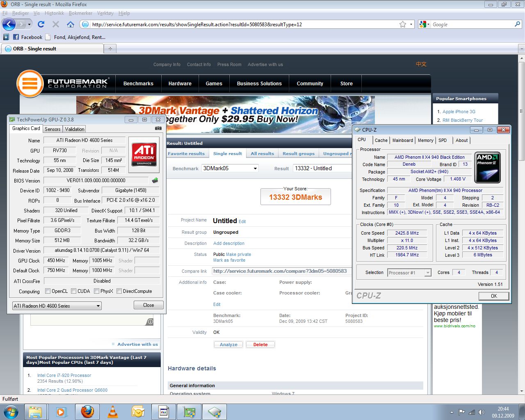525x420 pixels.
Task: Open the 3DMark05 benchmark dropdown
Action: click(230, 168)
